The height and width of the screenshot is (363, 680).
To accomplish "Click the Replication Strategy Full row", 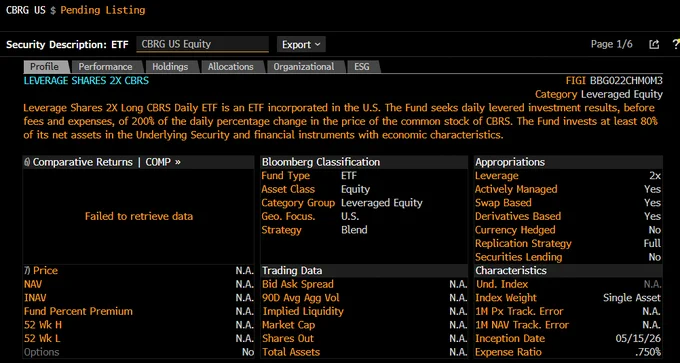I will click(x=568, y=243).
